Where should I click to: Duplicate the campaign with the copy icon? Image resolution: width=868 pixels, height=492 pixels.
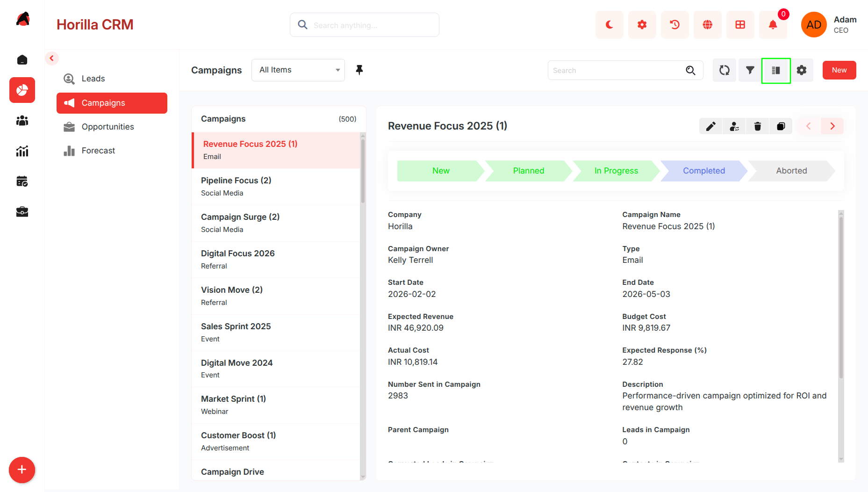(x=781, y=126)
